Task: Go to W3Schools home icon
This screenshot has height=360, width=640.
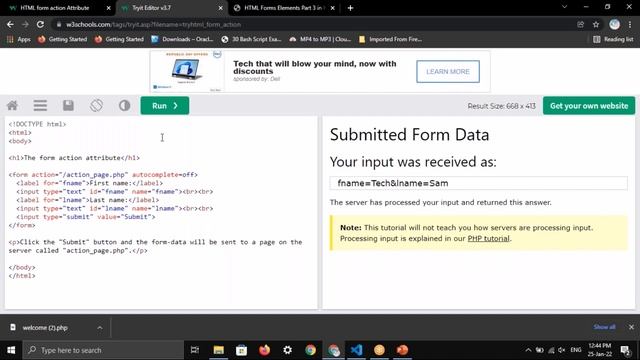Action: tap(12, 106)
